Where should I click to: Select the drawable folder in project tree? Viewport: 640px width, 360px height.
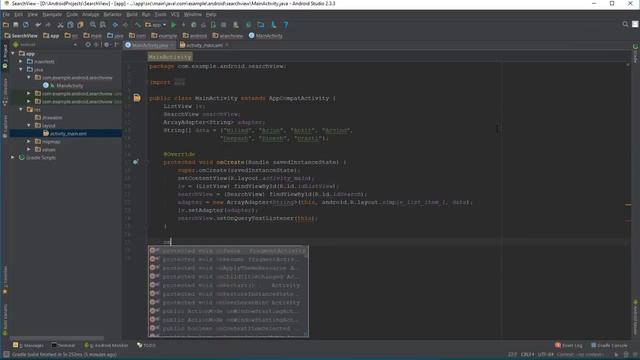(x=49, y=118)
